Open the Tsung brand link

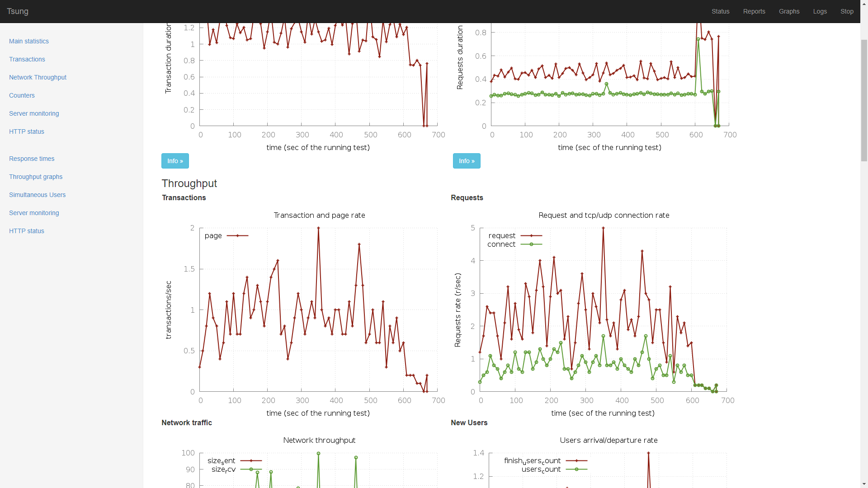[18, 11]
